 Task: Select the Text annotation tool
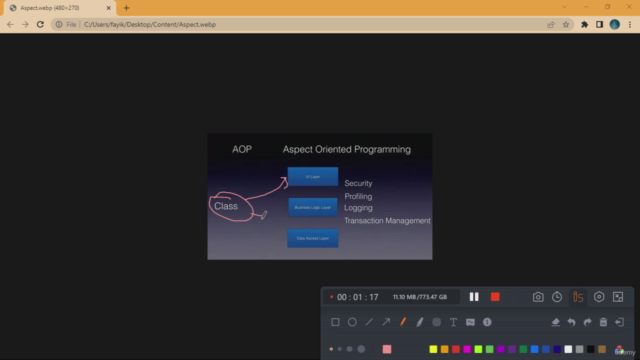pyautogui.click(x=453, y=322)
